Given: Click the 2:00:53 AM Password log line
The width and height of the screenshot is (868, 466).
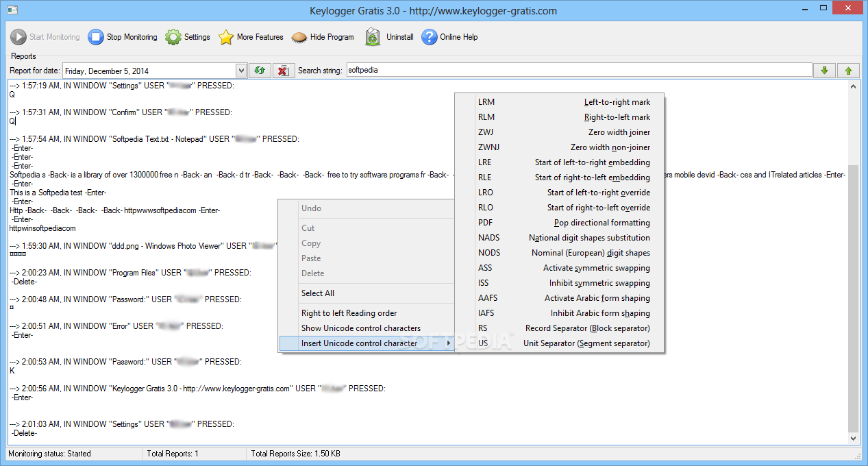Looking at the screenshot, I should pos(125,362).
